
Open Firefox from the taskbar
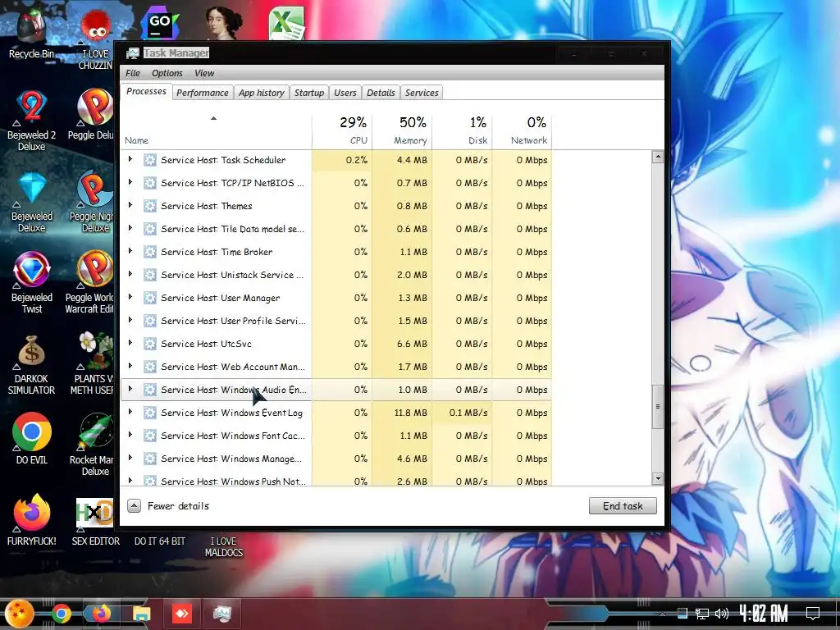coord(101,614)
